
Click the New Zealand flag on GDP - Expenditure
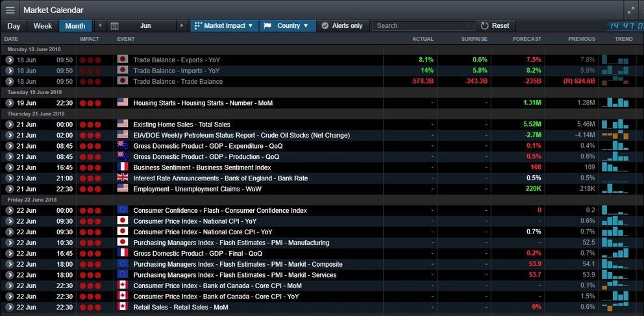[123, 146]
